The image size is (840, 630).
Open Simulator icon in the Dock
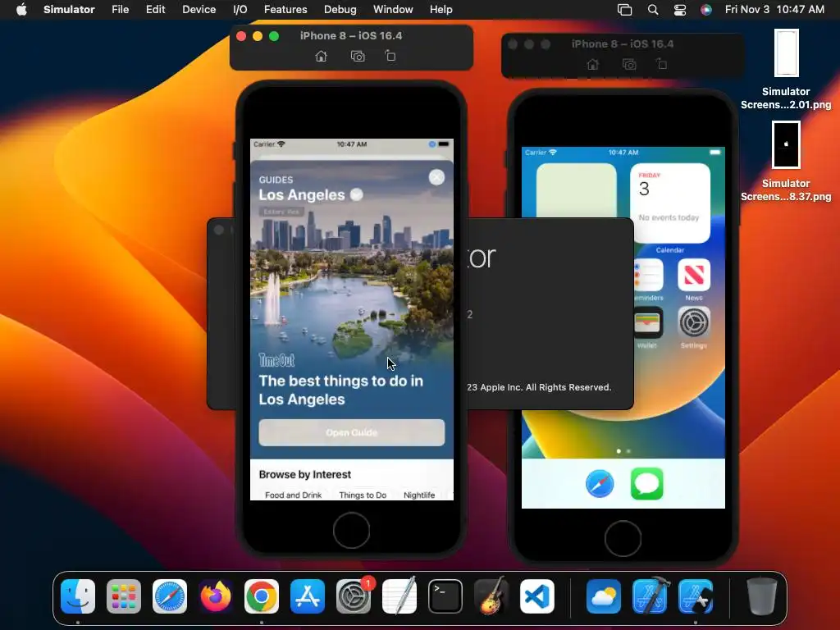pyautogui.click(x=696, y=596)
